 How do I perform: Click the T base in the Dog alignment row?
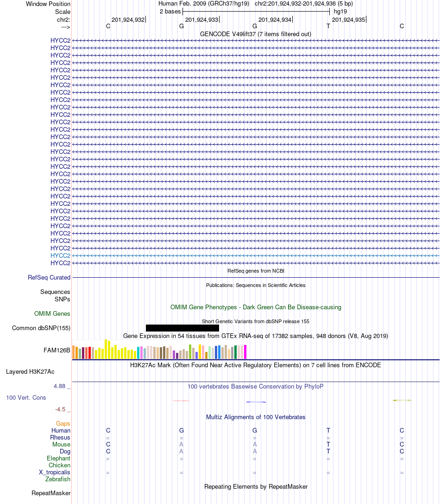[x=328, y=452]
